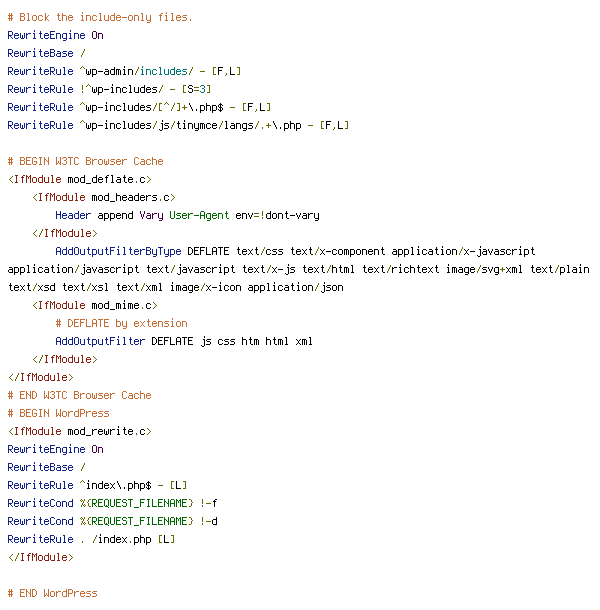Click the '<IfModule mod_deflate.c>' tag

tap(80, 179)
